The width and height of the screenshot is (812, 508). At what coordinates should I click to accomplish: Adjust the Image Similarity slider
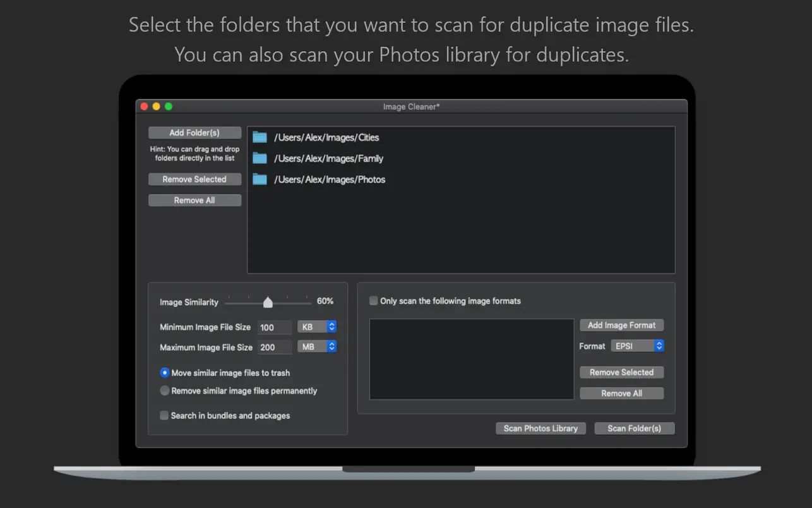[267, 302]
